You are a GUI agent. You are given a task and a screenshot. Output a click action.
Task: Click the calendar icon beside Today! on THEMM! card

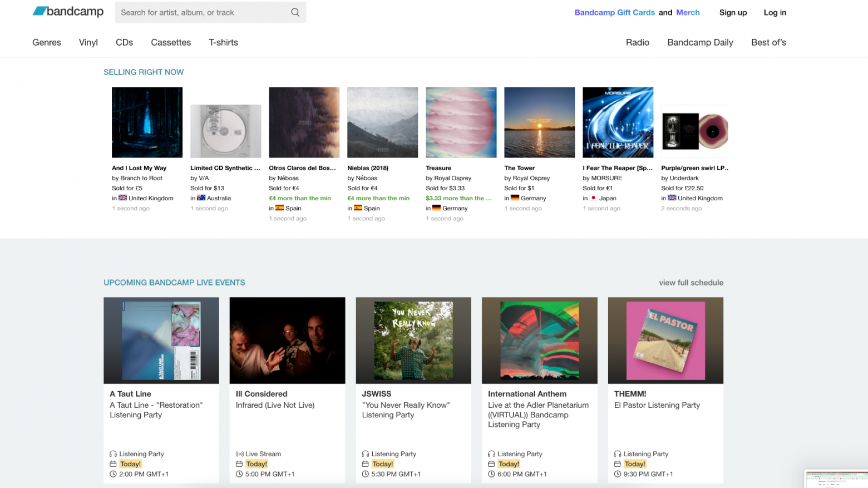618,464
